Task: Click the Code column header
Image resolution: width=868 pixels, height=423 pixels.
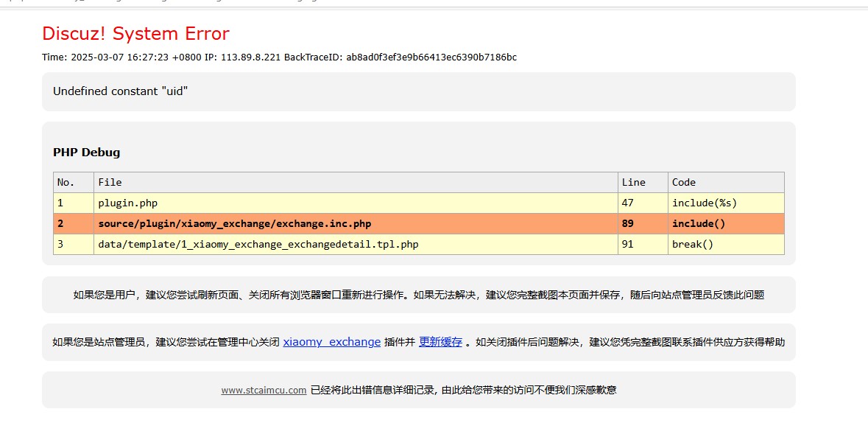Action: tap(726, 183)
